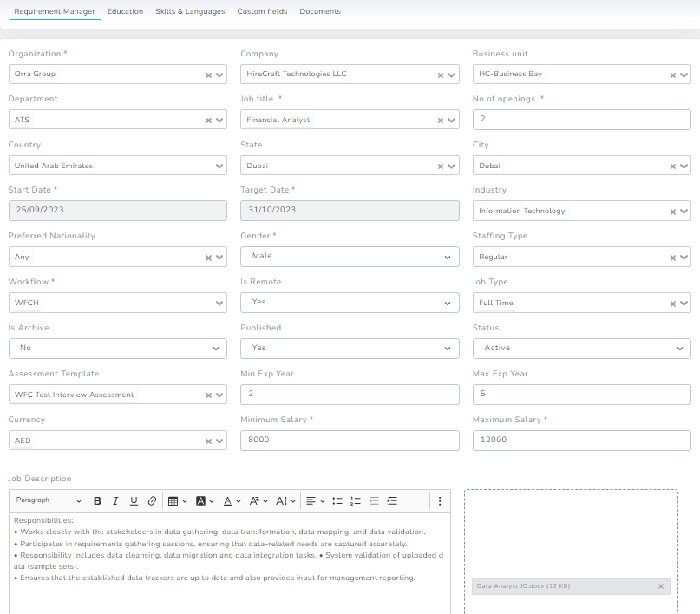This screenshot has height=614, width=700.
Task: Open the insert table tool
Action: tap(173, 500)
